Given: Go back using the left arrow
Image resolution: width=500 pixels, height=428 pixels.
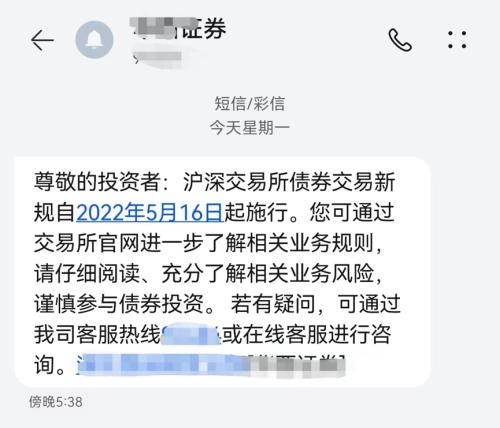Looking at the screenshot, I should click(x=42, y=40).
